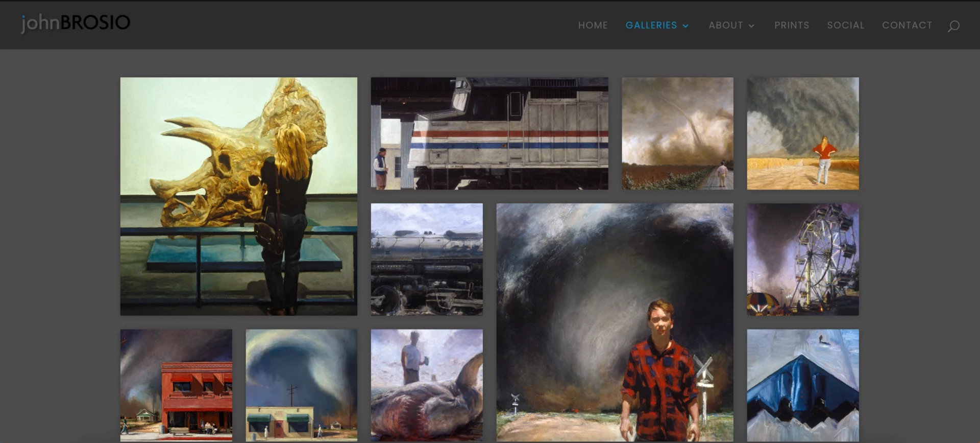View the woman in red shirt painting
The image size is (980, 443).
click(x=802, y=133)
